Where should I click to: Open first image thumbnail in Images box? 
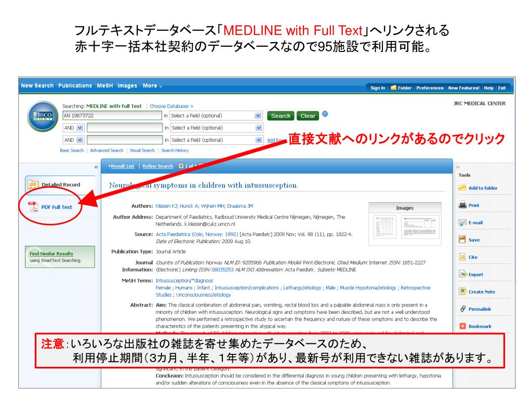(385, 227)
